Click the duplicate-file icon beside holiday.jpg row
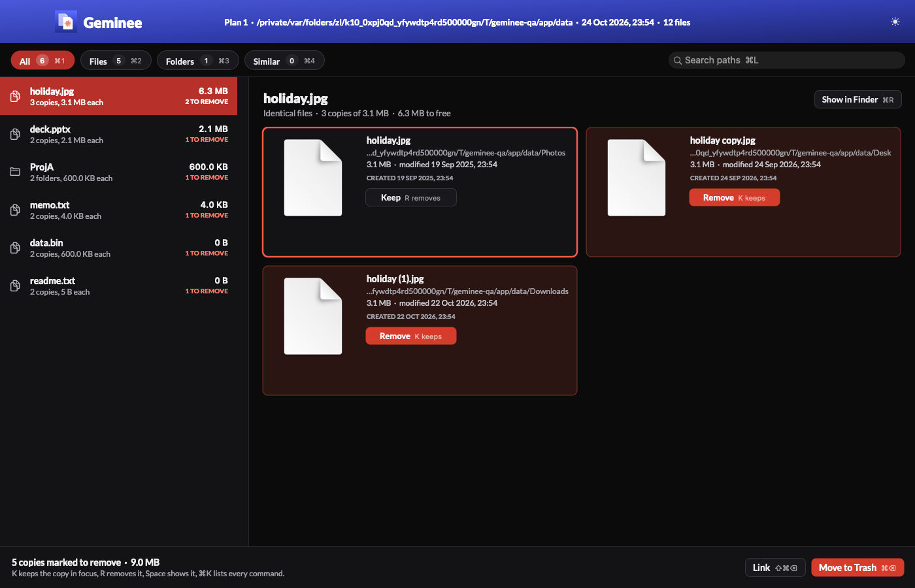Screen dimensions: 915x588 (15, 97)
